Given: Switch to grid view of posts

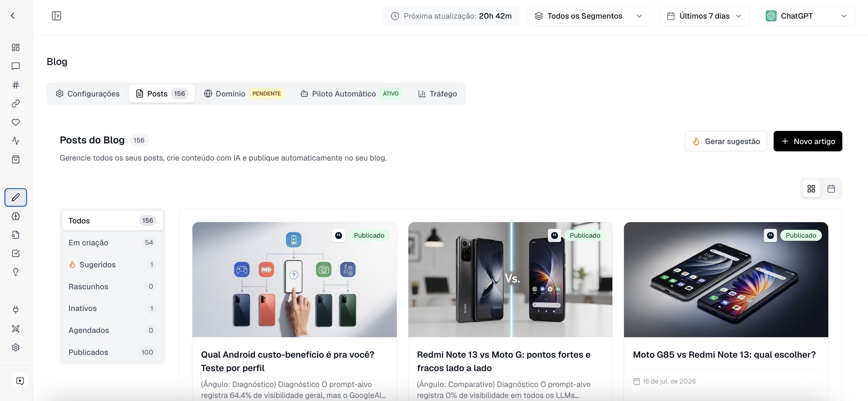Looking at the screenshot, I should [x=811, y=189].
